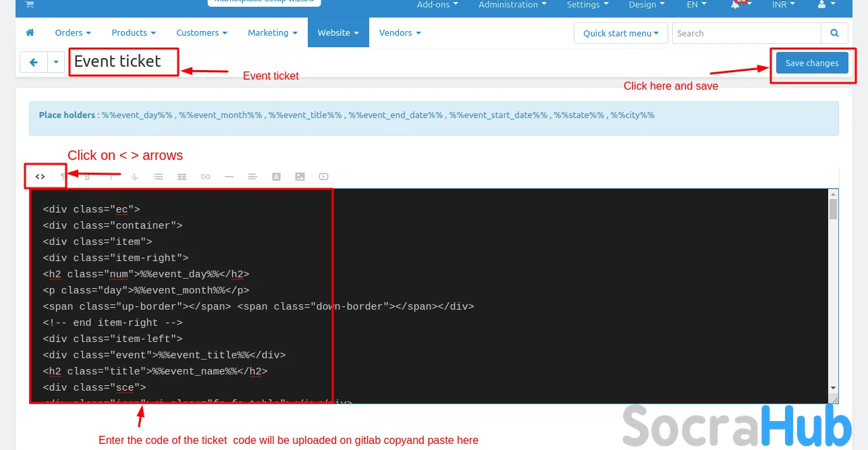Viewport: 868px width, 450px height.
Task: Click the insert link icon
Action: 205,177
